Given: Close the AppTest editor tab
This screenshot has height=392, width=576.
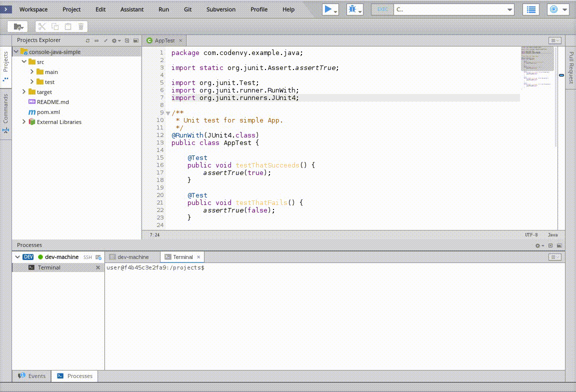Looking at the screenshot, I should [180, 40].
